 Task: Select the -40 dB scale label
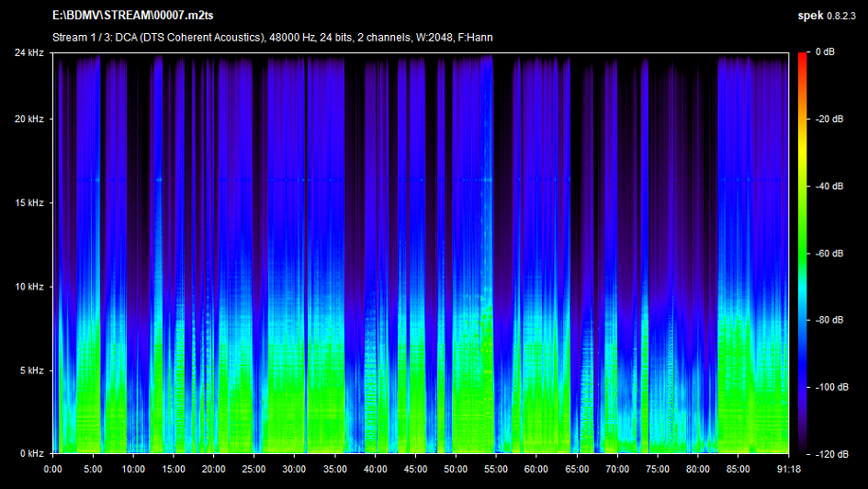[830, 187]
